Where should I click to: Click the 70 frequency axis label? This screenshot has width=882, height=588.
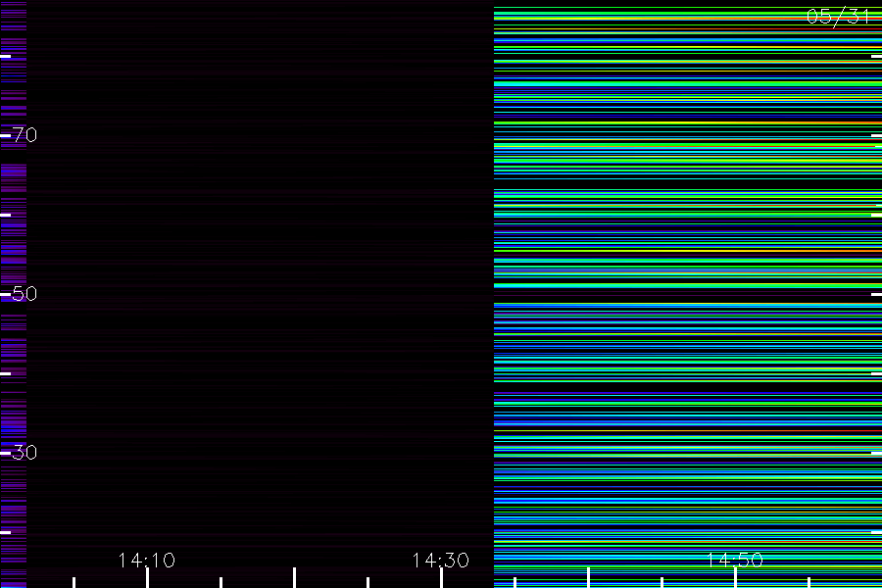[x=24, y=134]
